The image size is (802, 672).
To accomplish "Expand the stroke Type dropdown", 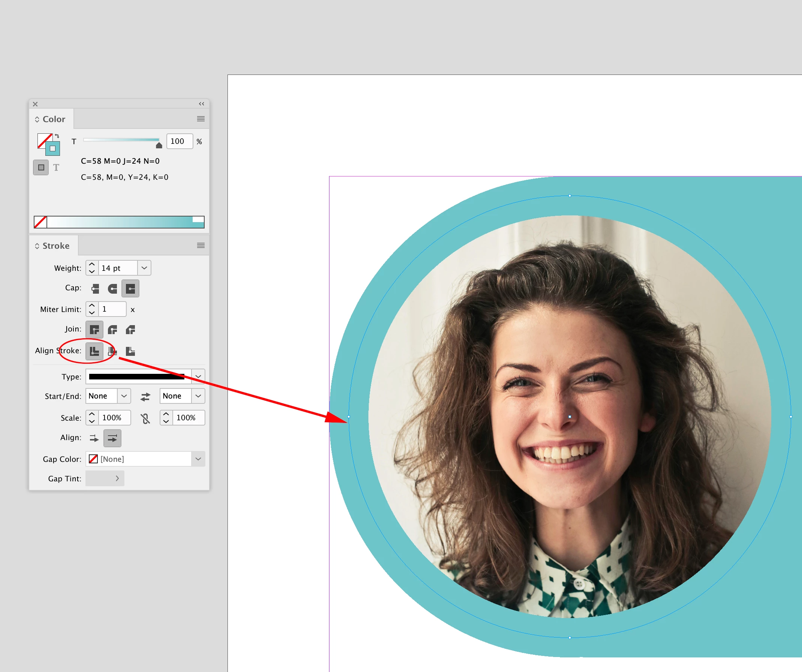I will pos(198,376).
